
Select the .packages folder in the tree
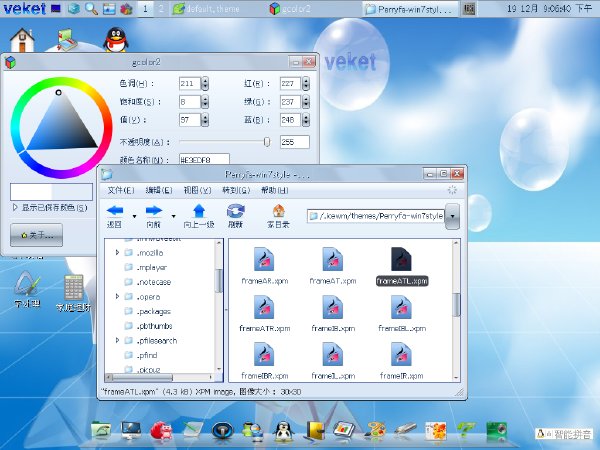(154, 311)
